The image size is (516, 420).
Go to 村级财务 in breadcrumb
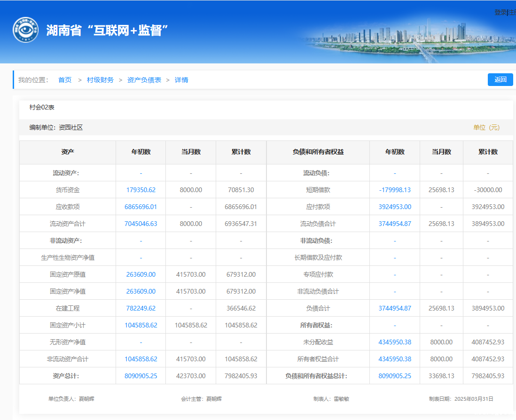click(100, 80)
